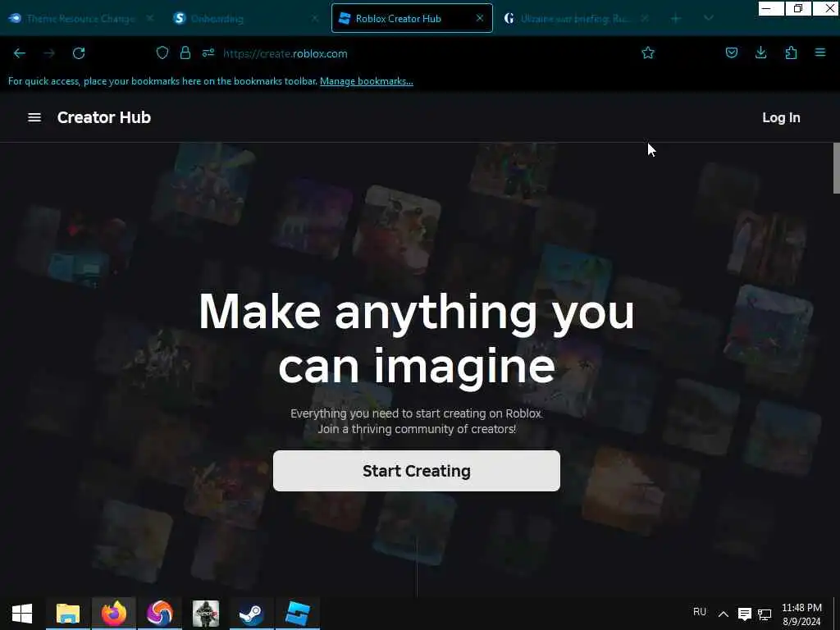Reload the current page
Viewport: 840px width, 630px height.
point(79,53)
